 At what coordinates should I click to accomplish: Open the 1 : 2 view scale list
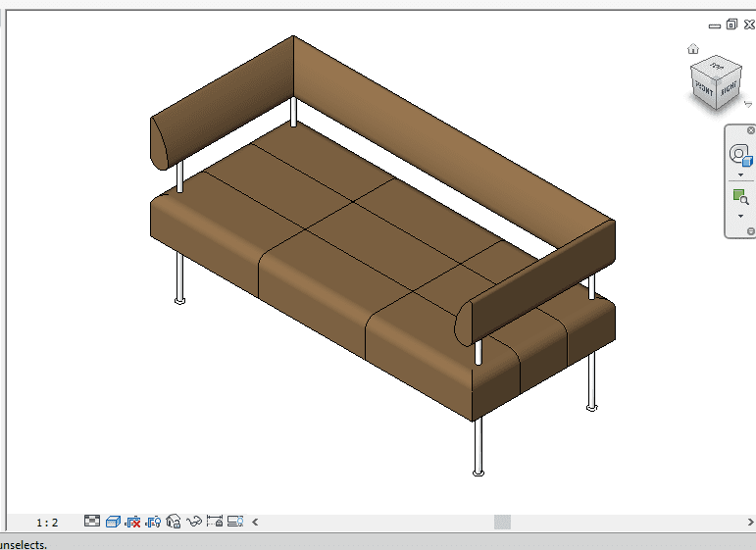(x=47, y=523)
